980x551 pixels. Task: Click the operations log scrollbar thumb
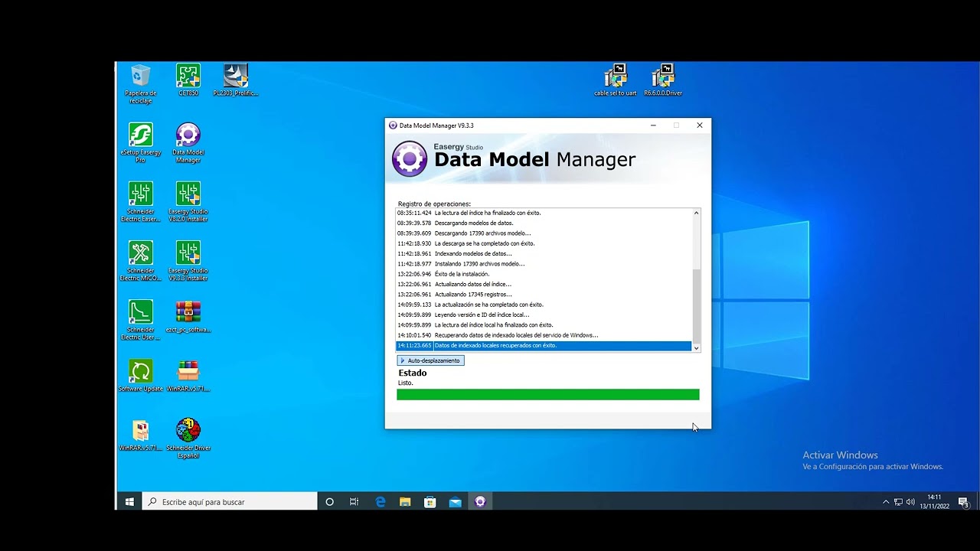pos(696,305)
